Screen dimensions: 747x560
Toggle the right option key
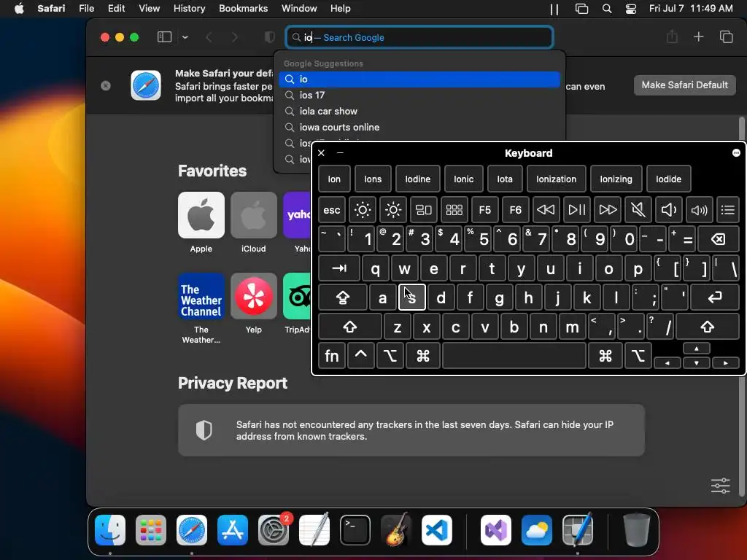tap(638, 356)
